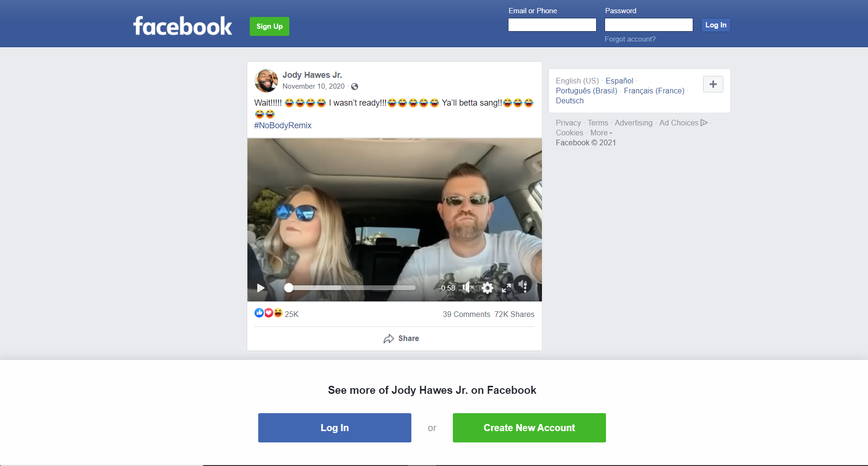868x466 pixels.
Task: Expand the More footer dropdown
Action: click(x=601, y=133)
